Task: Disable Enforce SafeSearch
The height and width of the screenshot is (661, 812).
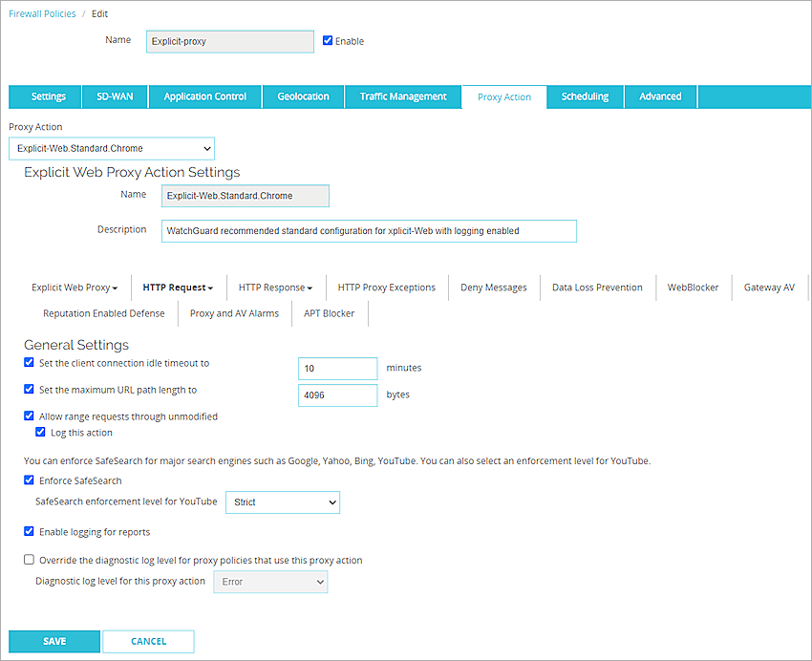Action: pyautogui.click(x=29, y=480)
